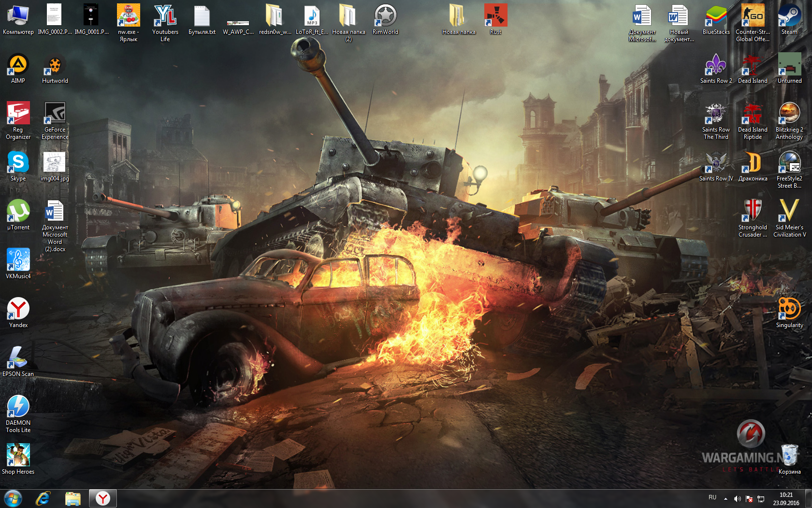Open the Компьютер desktop icon
The width and height of the screenshot is (812, 508).
[x=18, y=19]
